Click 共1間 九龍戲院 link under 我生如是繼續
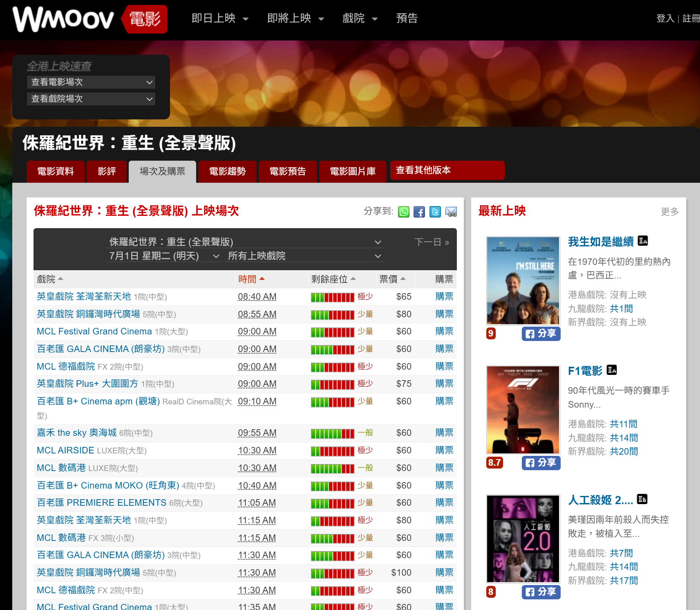The width and height of the screenshot is (700, 610). [621, 309]
